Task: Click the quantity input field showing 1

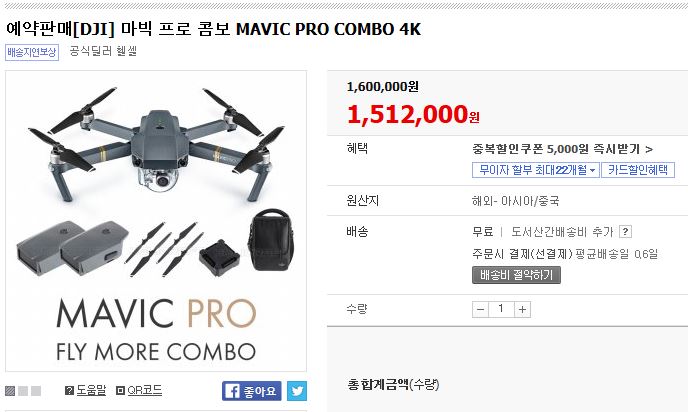Action: [501, 309]
